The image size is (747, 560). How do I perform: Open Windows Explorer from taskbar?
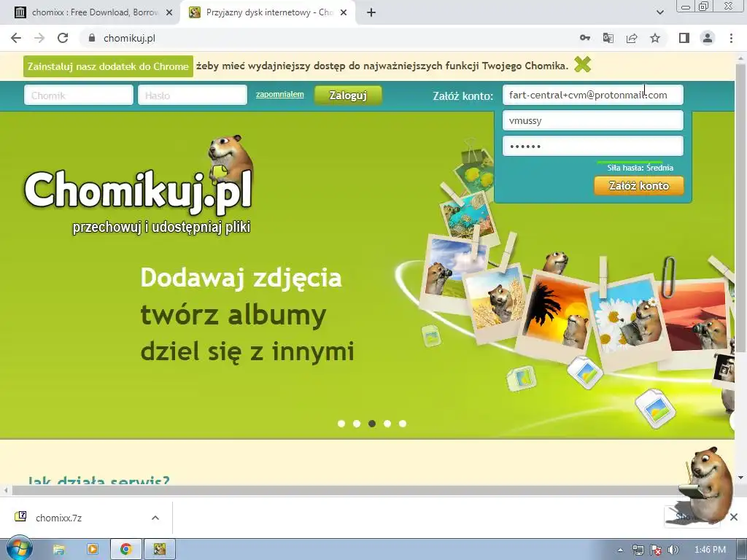point(58,550)
